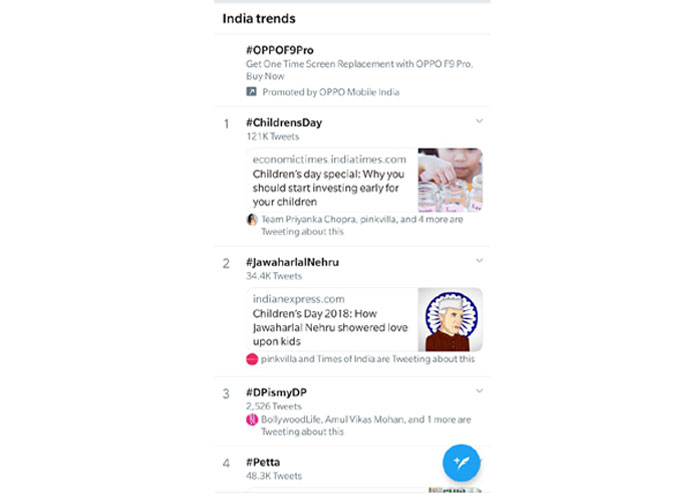Expand options chevron for #ChildrensDay

(x=479, y=121)
